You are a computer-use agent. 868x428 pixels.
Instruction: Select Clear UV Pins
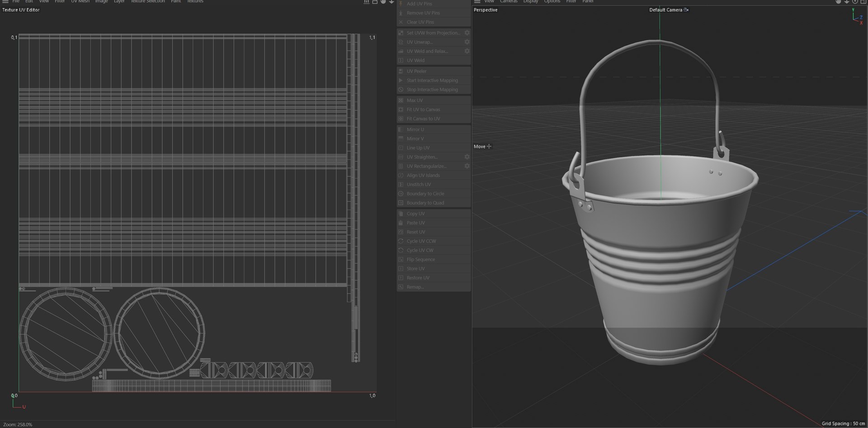pos(434,22)
